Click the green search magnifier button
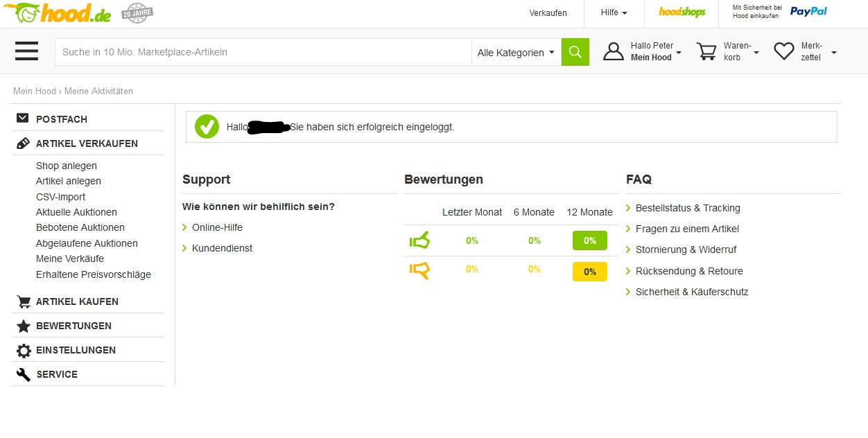Screen dimensions: 868x438 click(x=575, y=52)
